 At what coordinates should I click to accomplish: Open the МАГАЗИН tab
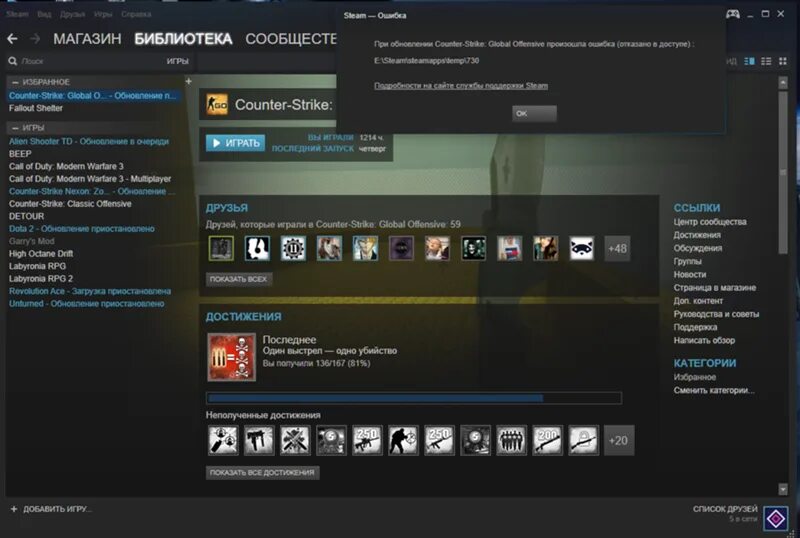87,39
